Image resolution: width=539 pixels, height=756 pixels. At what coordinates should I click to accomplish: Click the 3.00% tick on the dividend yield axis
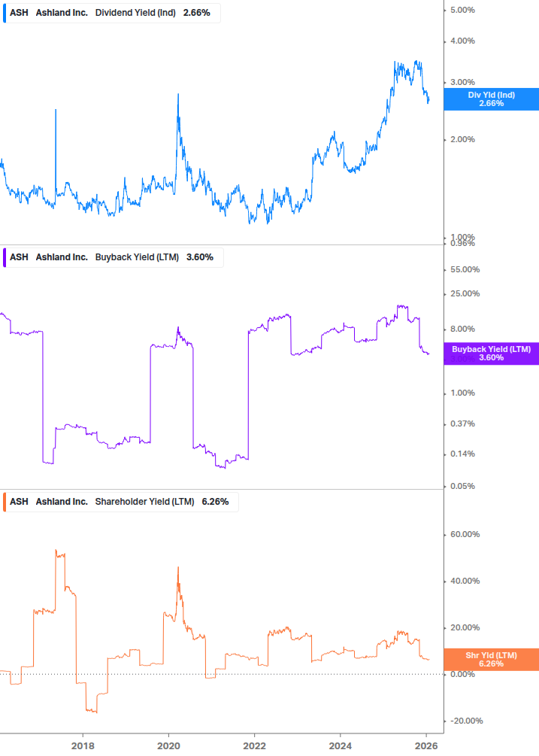(x=462, y=83)
